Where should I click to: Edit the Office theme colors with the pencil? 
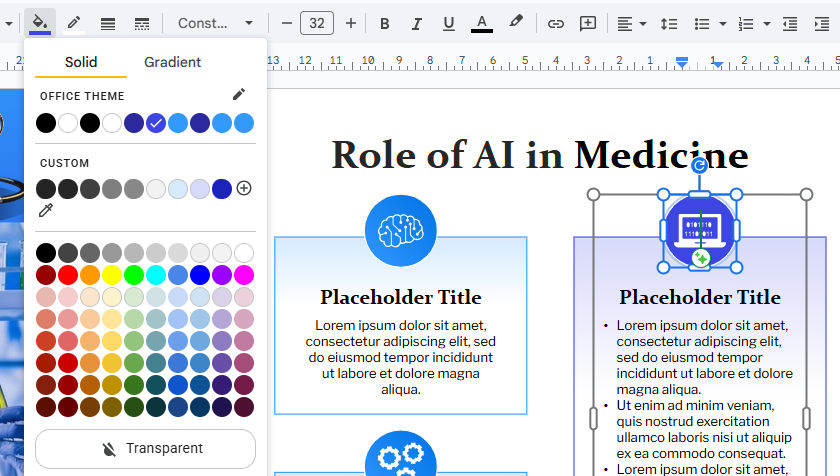click(x=239, y=95)
